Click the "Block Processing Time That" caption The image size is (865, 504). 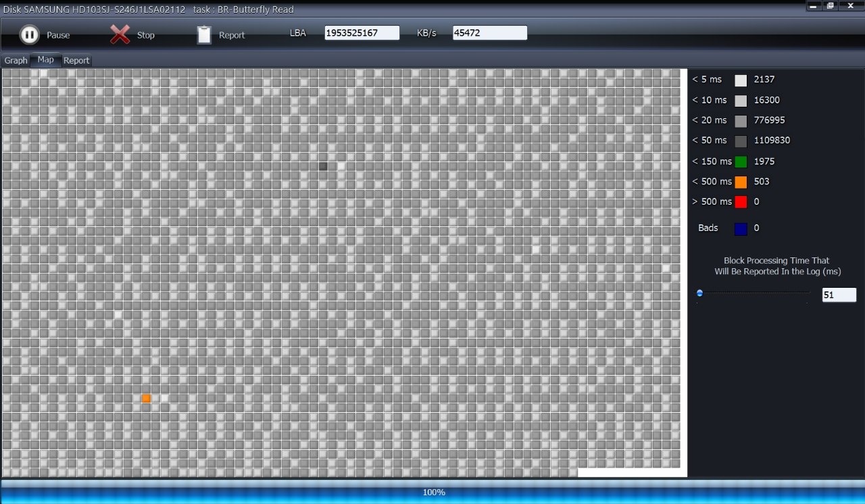click(x=776, y=261)
